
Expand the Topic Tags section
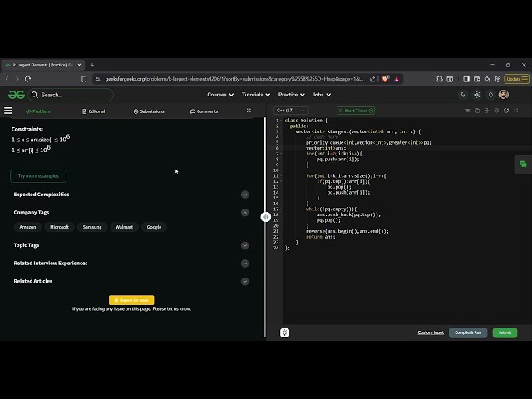244,245
